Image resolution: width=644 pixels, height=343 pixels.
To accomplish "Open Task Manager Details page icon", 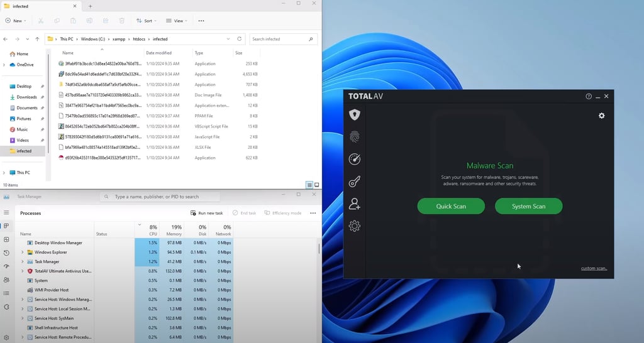I will 6,293.
